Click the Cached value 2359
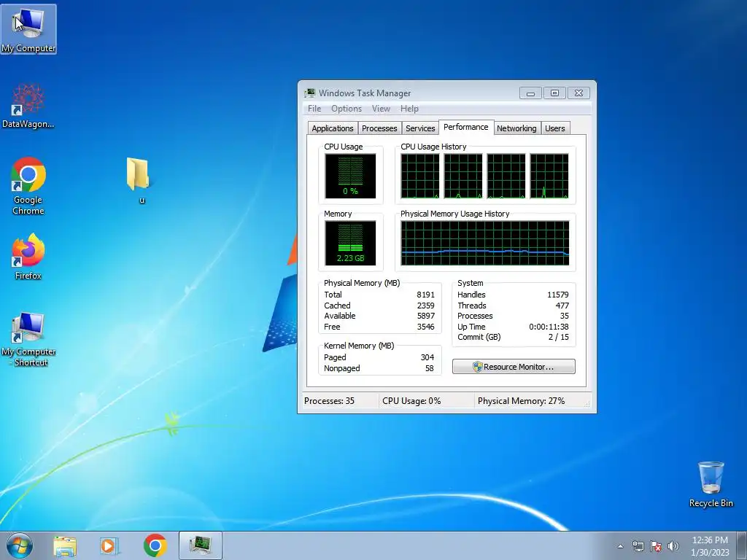747x560 pixels. point(425,306)
